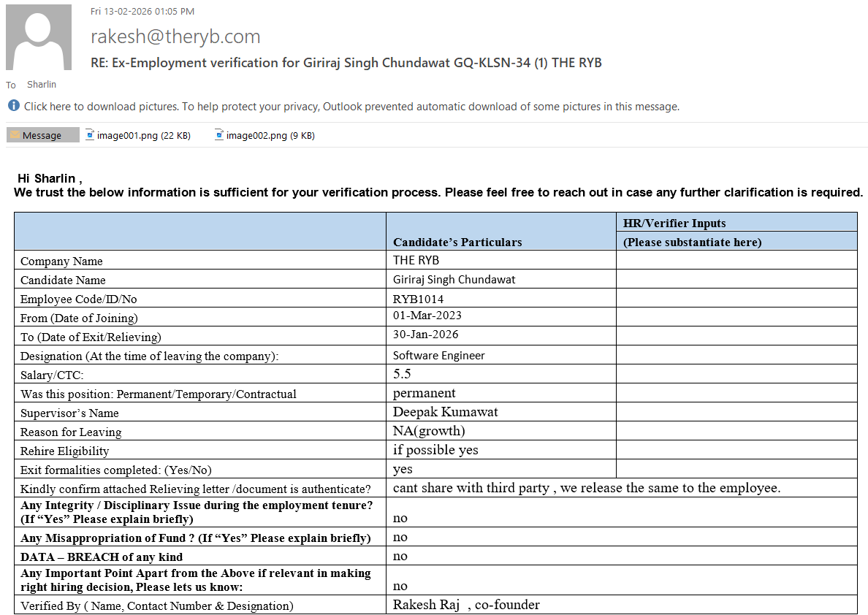The height and width of the screenshot is (615, 868).
Task: Click employee code RYB1014
Action: tap(418, 299)
